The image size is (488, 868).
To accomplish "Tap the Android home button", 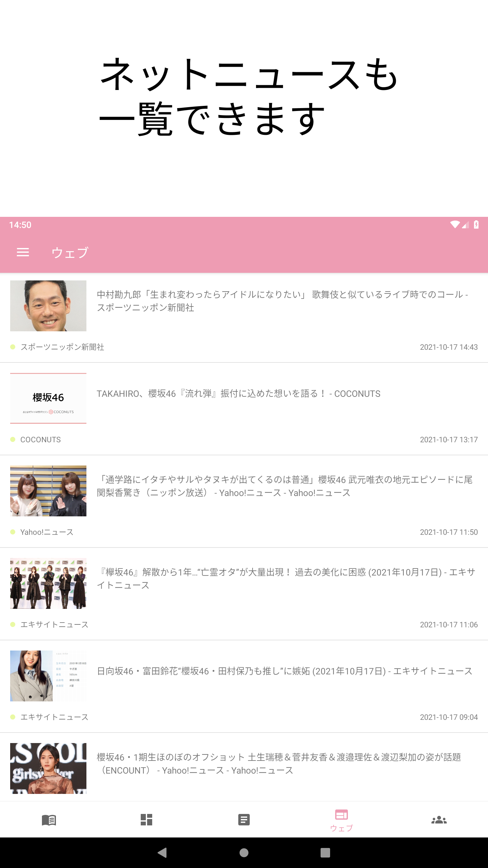I will click(x=244, y=852).
